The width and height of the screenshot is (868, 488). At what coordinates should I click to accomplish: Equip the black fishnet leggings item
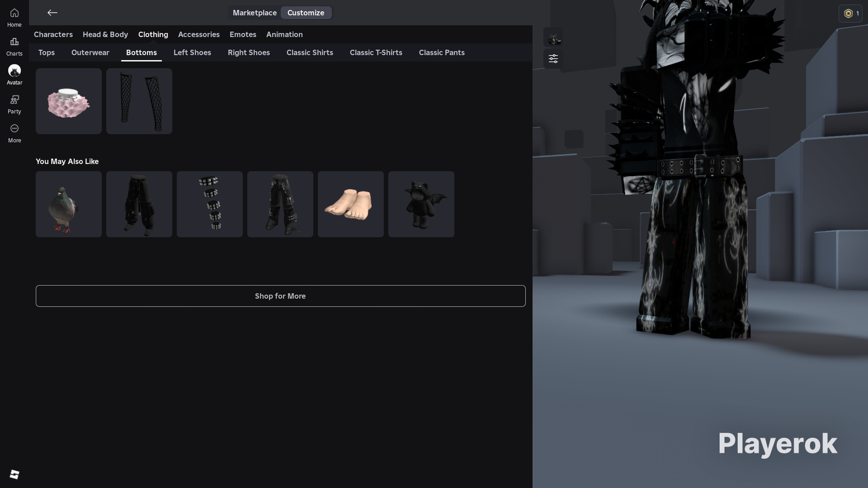coord(139,101)
